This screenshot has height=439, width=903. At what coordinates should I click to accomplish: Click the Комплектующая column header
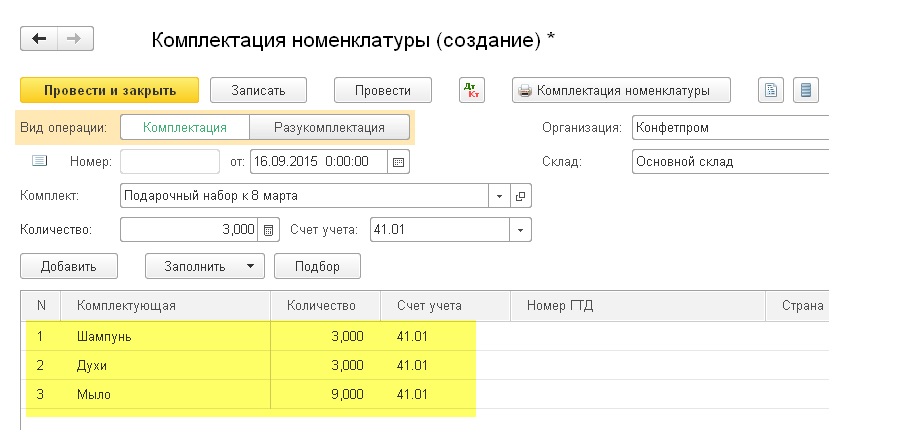[x=165, y=305]
